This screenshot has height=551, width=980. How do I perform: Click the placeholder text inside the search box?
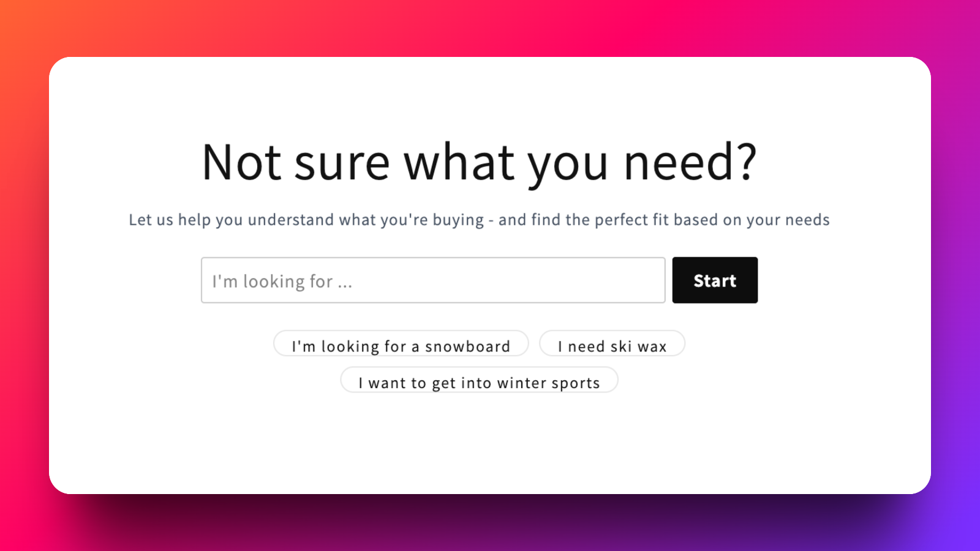282,282
